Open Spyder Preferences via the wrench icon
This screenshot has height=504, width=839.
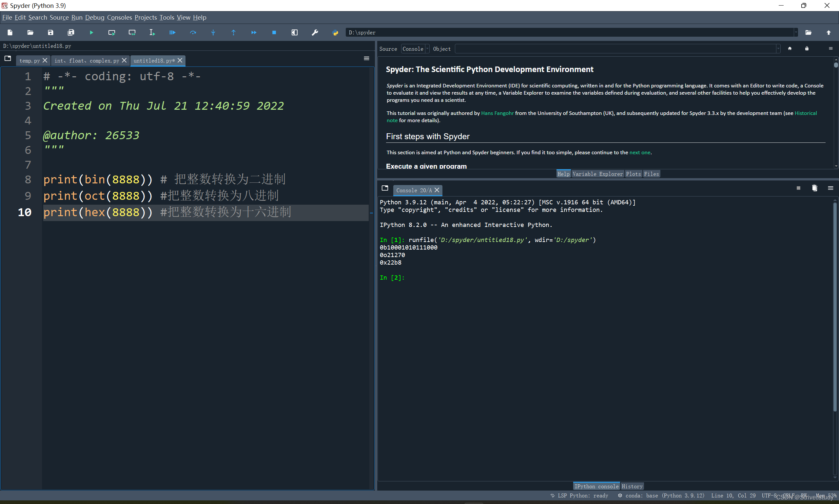click(x=315, y=32)
